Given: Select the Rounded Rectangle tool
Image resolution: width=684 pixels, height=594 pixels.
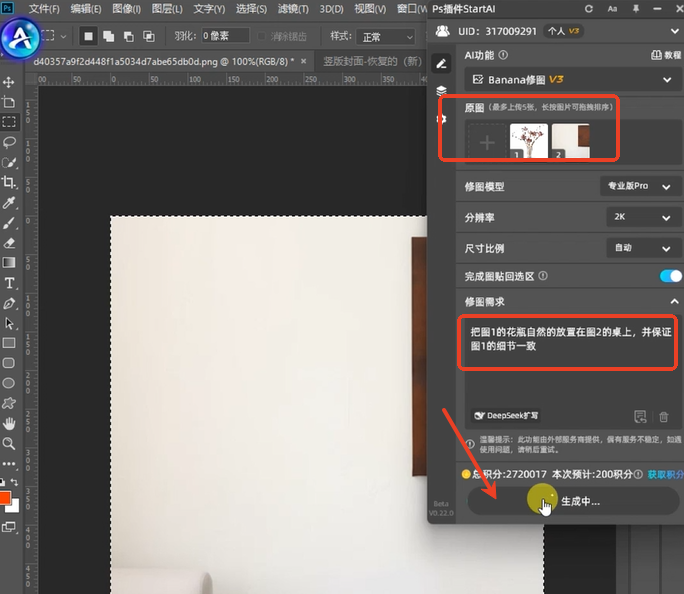Looking at the screenshot, I should click(9, 363).
